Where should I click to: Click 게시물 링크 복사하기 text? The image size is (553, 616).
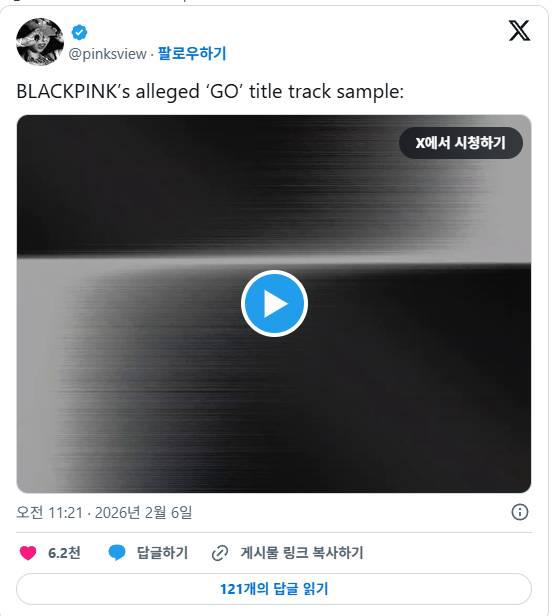tap(302, 553)
